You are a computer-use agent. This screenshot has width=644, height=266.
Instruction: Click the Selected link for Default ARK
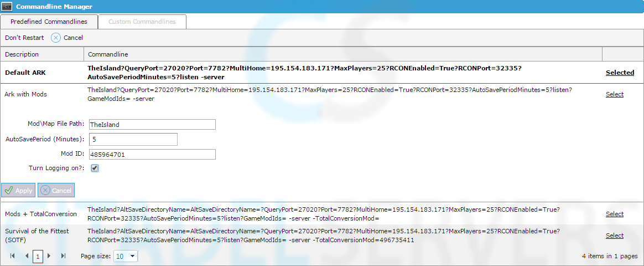pos(620,73)
